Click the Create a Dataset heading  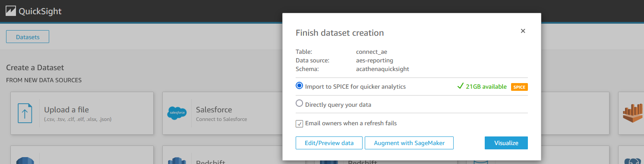(35, 68)
